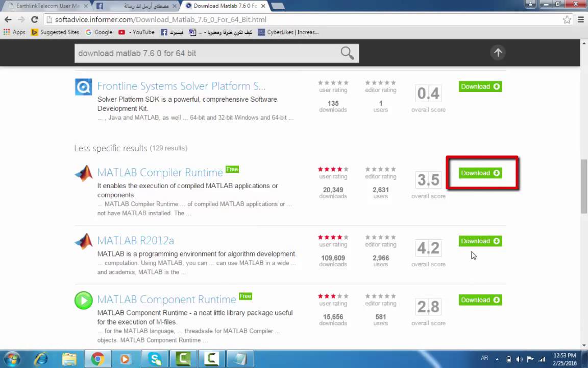Open the Apps bookmark shortcut

[x=14, y=32]
